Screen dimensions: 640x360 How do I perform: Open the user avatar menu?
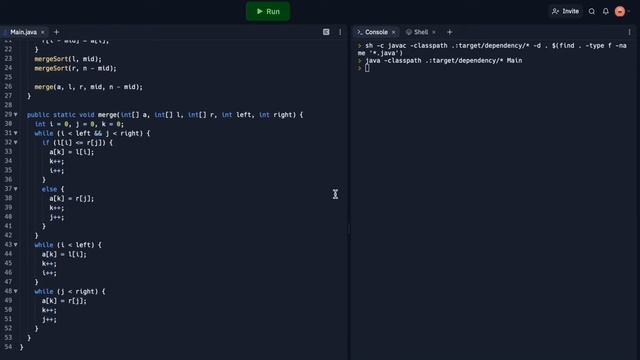pyautogui.click(x=620, y=11)
